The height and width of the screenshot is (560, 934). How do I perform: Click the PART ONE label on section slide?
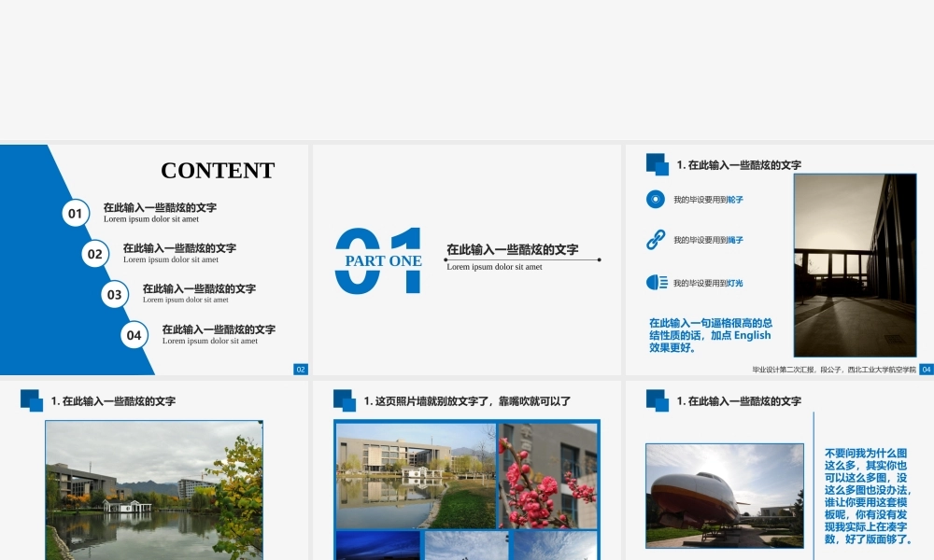tap(383, 261)
